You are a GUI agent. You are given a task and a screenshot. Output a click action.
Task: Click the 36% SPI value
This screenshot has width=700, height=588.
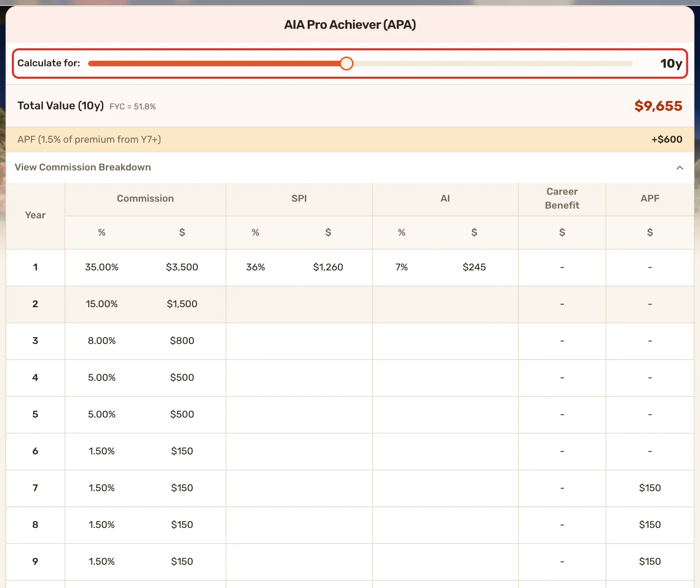255,267
